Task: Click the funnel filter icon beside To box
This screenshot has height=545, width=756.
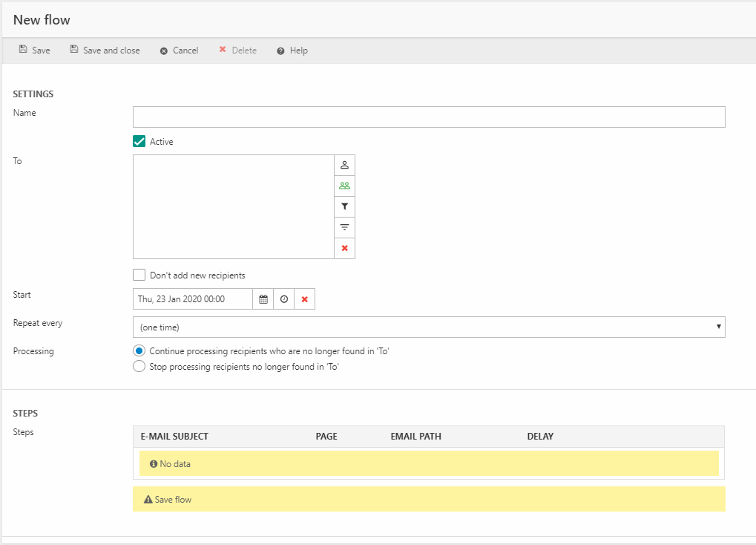Action: pyautogui.click(x=344, y=206)
